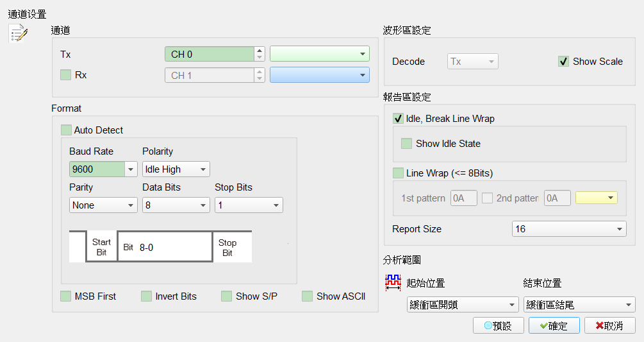Click the Baud Rate label
The image size is (644, 342).
91,151
